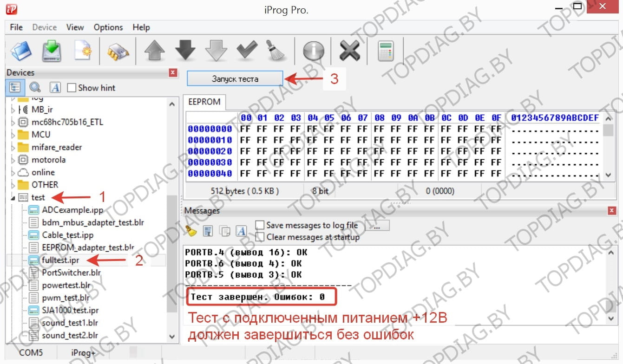Expand the mc68hc705b16_ETL tree node

click(x=13, y=122)
